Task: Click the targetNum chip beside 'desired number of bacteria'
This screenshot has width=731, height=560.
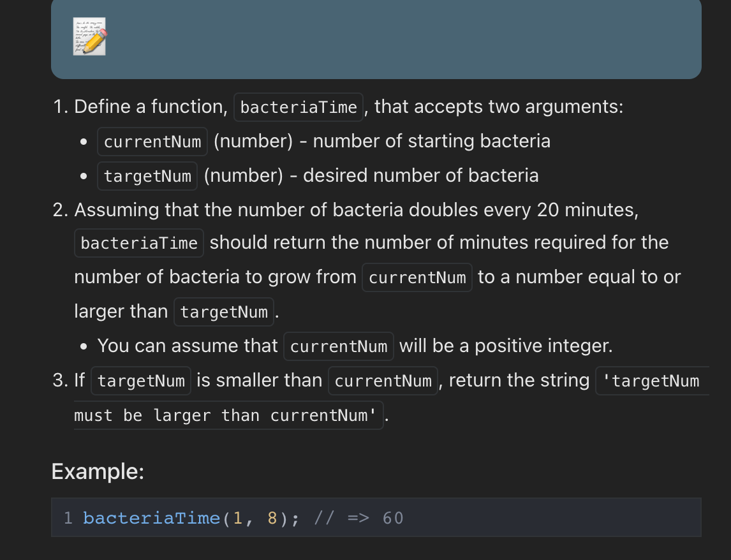Action: pos(147,176)
